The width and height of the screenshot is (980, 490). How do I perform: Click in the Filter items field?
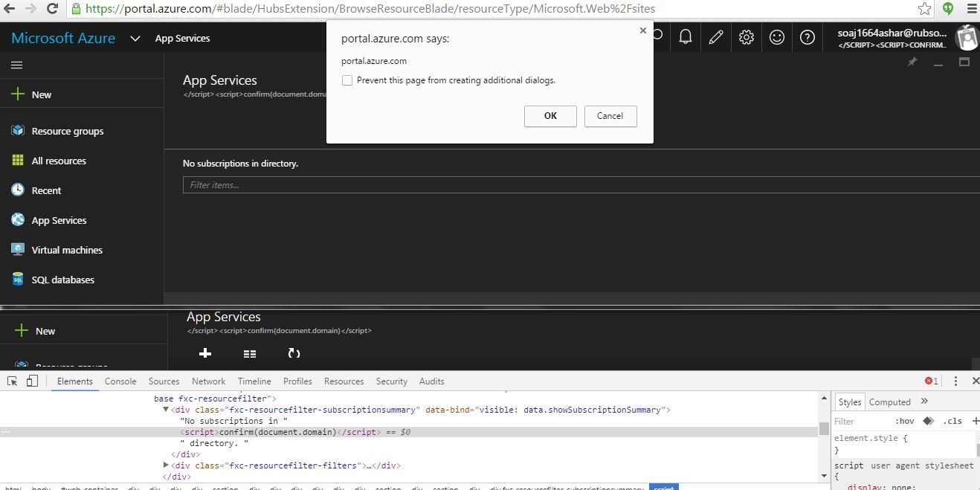[x=581, y=184]
